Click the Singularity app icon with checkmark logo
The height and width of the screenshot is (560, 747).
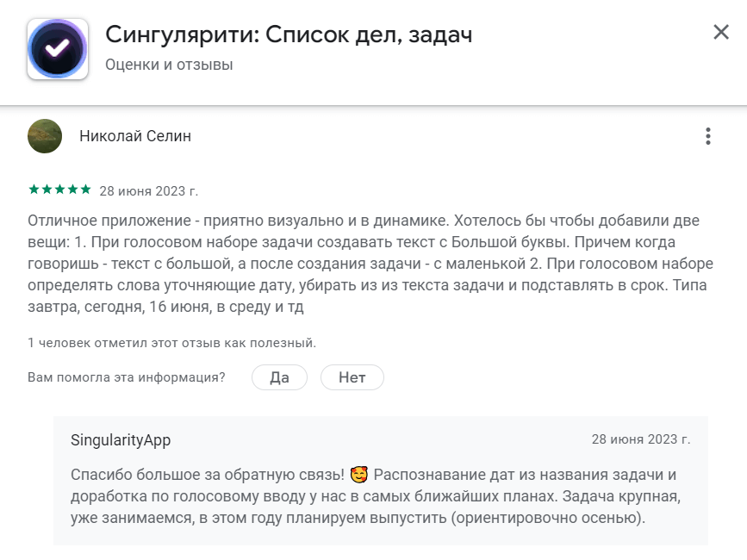point(56,50)
